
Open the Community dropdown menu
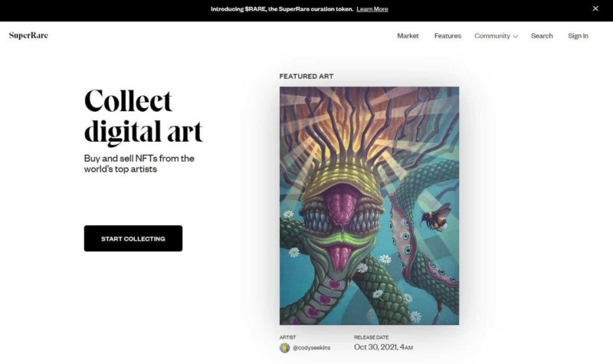coord(493,36)
